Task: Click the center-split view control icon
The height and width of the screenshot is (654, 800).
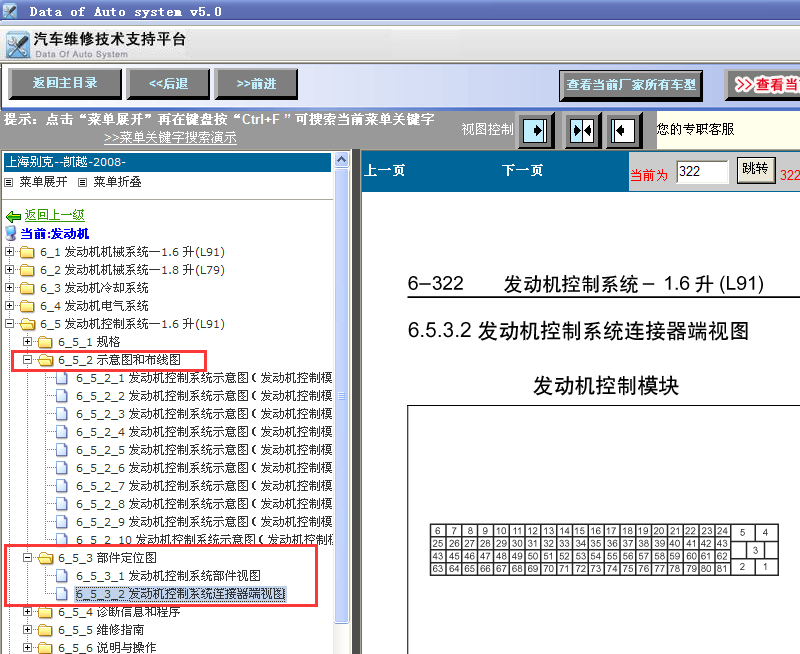Action: coord(582,130)
